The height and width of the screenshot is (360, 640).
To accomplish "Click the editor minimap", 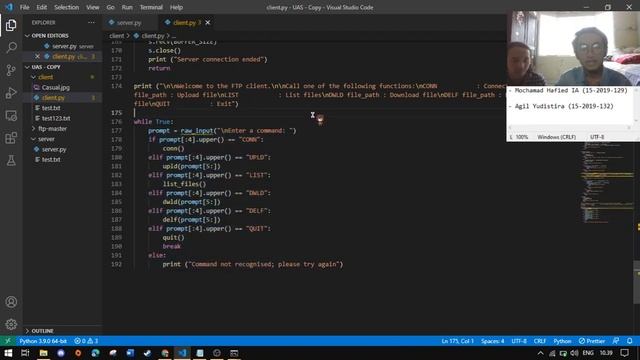I will point(607,184).
